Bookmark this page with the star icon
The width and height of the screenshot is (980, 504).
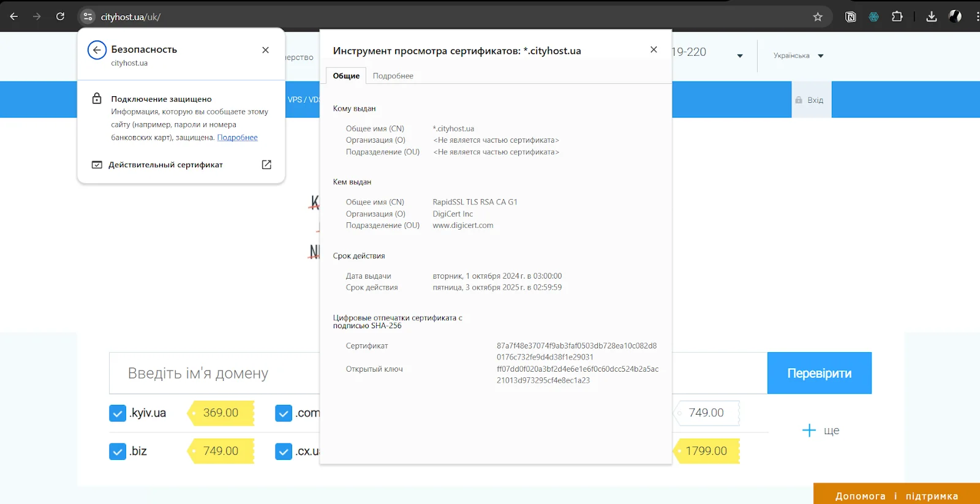[x=818, y=17]
